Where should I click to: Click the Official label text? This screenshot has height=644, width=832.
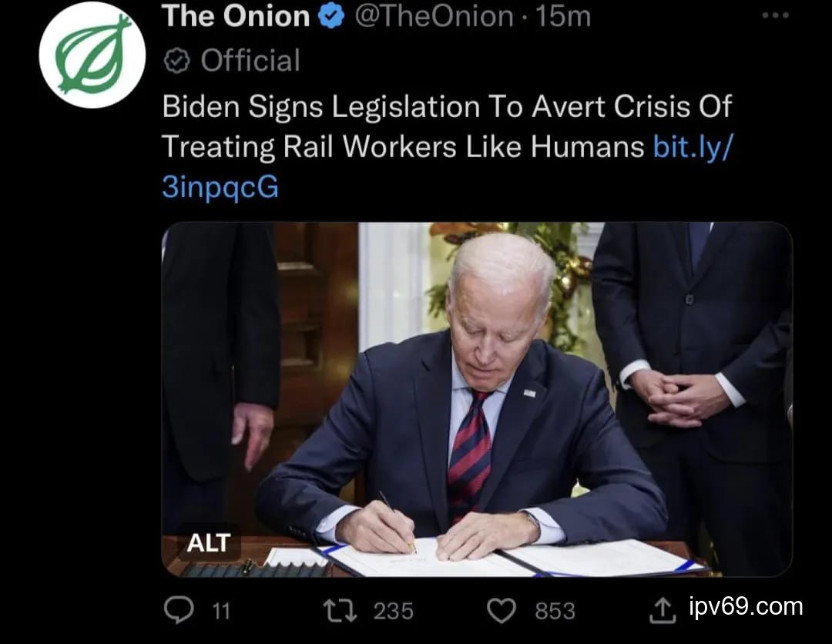pos(250,61)
